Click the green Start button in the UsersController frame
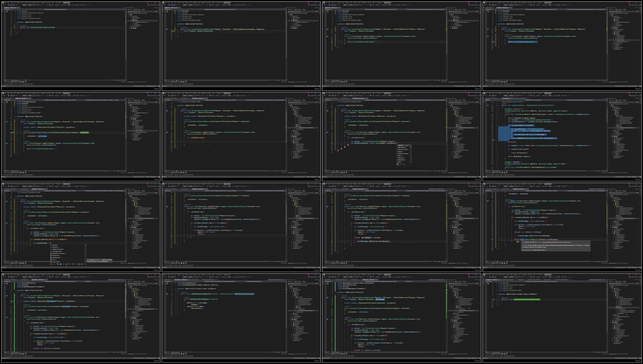The height and width of the screenshot is (364, 643). pyautogui.click(x=519, y=95)
